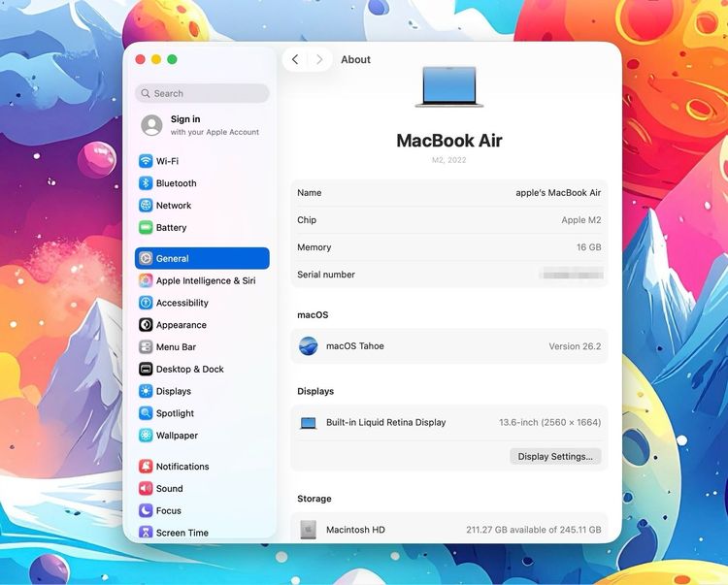Click 'Version 26.2' text
The width and height of the screenshot is (728, 585).
click(575, 346)
